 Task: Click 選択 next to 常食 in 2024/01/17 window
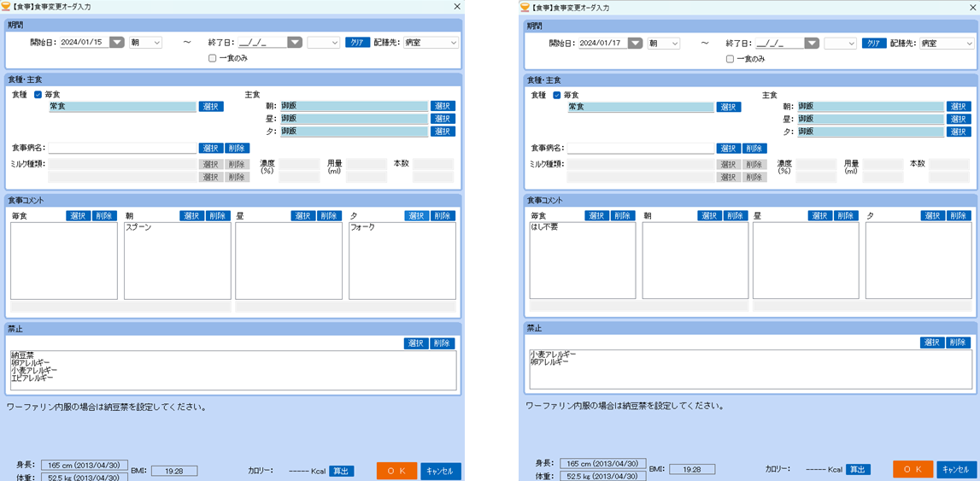click(x=729, y=107)
